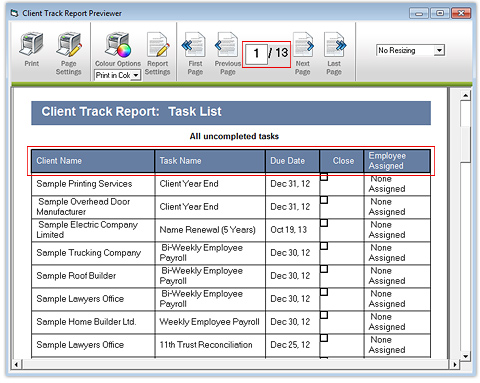
Task: Check Close box for Sample Electric Company Limited
Action: click(x=324, y=223)
